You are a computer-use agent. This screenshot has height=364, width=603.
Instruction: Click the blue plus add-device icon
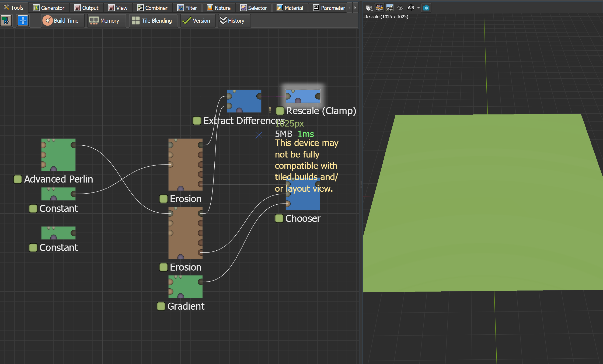click(x=23, y=20)
